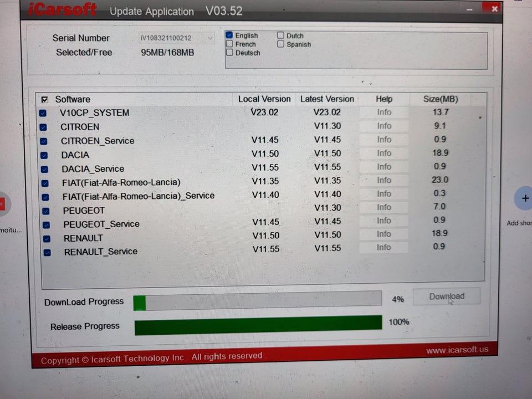This screenshot has width=532, height=399.
Task: Click the DownLoad Progress bar
Action: 258,300
